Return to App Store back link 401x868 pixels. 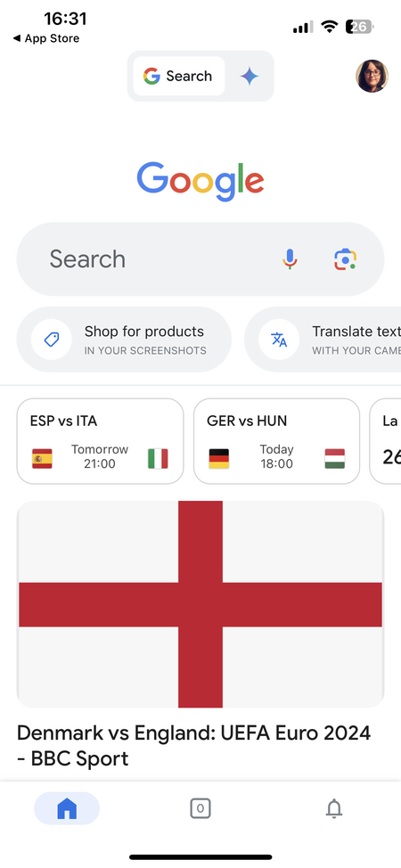coord(46,38)
